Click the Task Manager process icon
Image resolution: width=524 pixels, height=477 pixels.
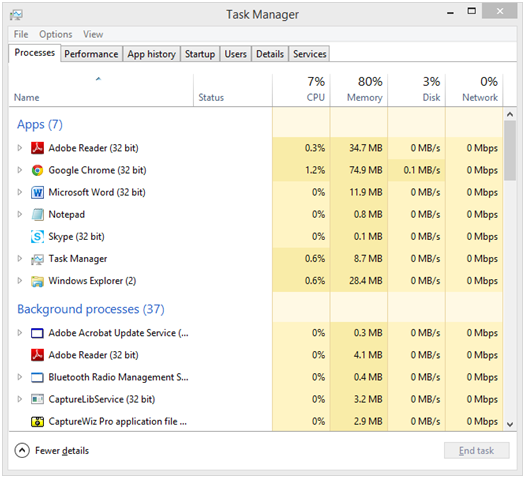(37, 259)
